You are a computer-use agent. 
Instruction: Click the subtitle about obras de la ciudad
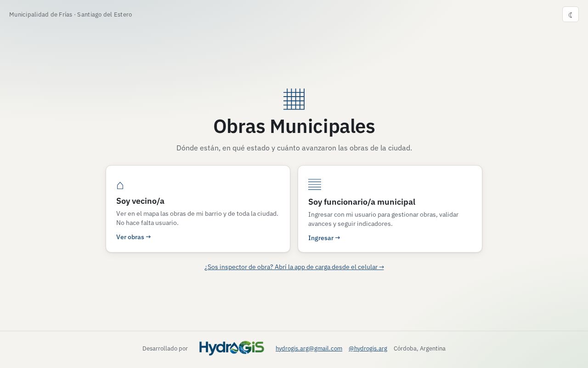[294, 148]
